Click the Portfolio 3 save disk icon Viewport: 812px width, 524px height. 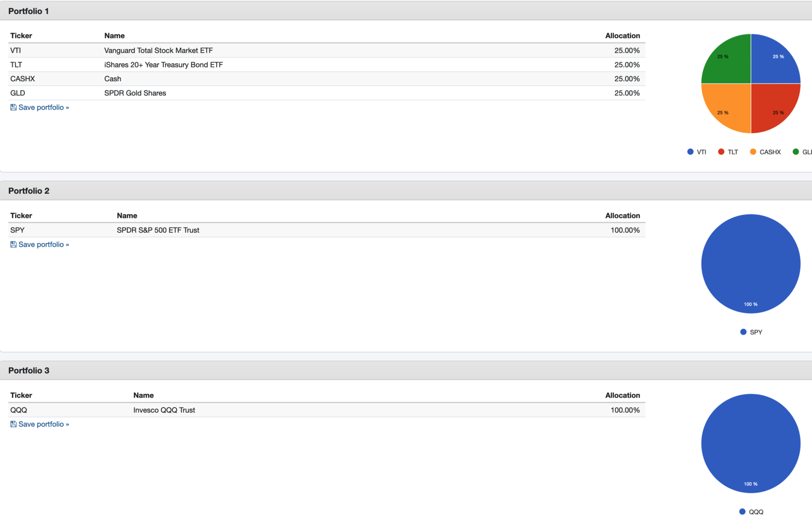pyautogui.click(x=14, y=424)
